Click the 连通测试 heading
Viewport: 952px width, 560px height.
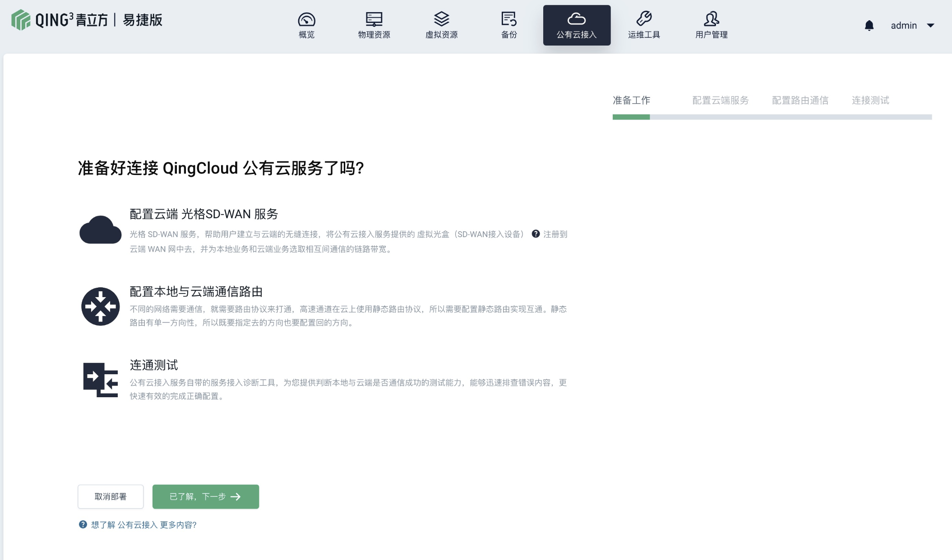154,365
